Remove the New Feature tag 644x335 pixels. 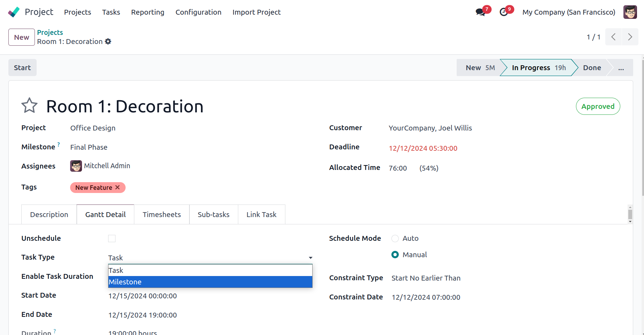[x=118, y=187]
